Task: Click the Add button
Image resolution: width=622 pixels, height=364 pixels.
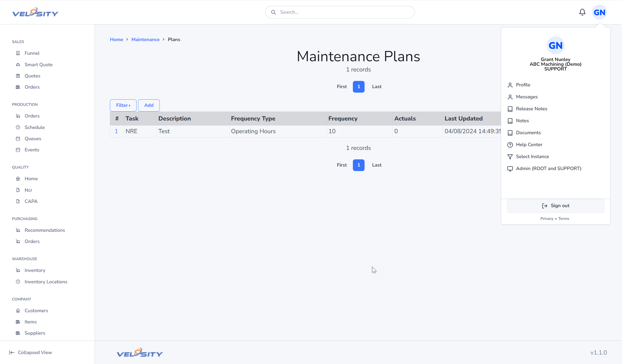Action: [x=149, y=105]
